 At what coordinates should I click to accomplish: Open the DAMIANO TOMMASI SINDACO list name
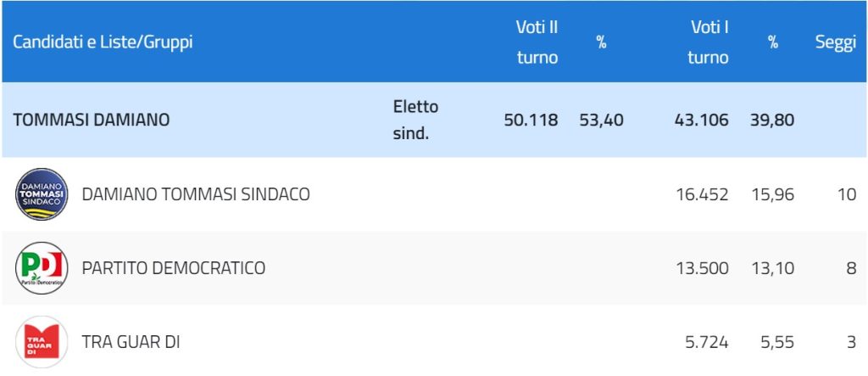[x=196, y=194]
